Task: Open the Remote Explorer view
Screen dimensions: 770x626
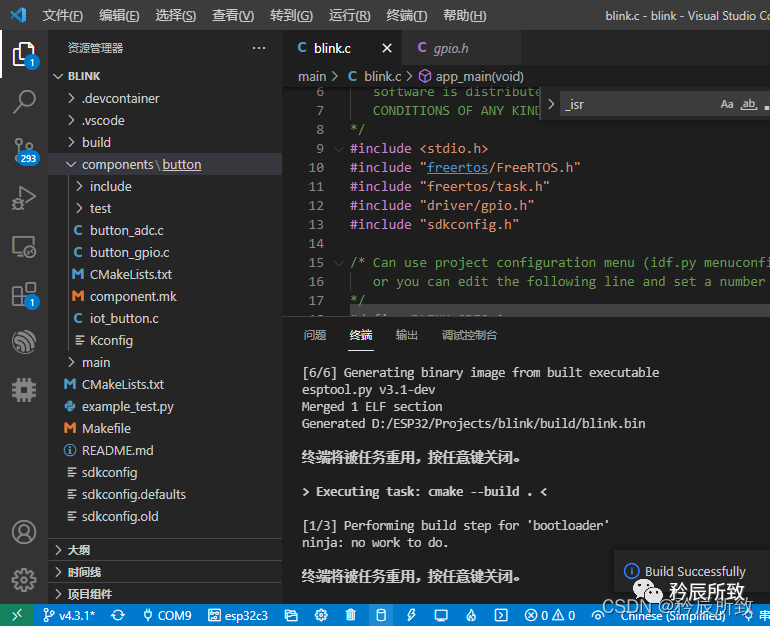Action: coord(24,246)
